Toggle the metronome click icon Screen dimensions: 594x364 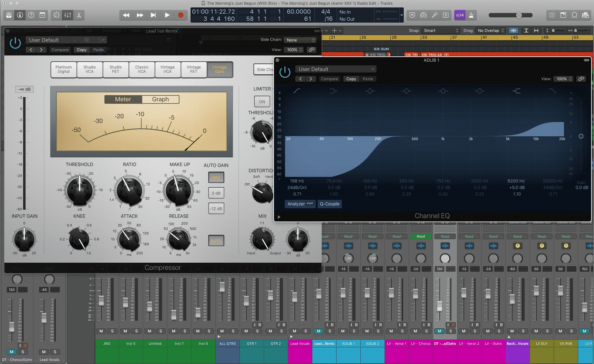tap(471, 15)
